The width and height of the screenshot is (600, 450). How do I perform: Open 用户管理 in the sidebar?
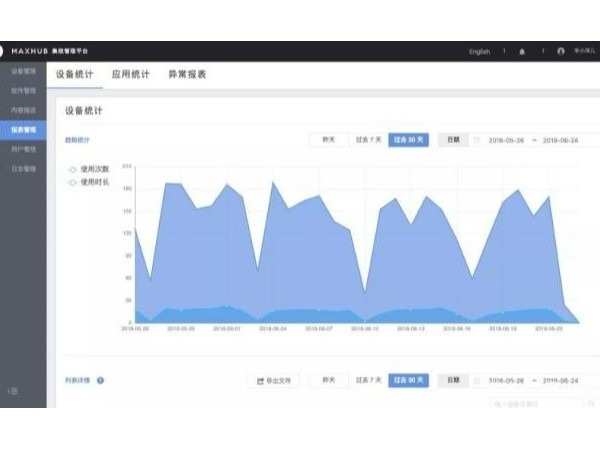coord(23,149)
